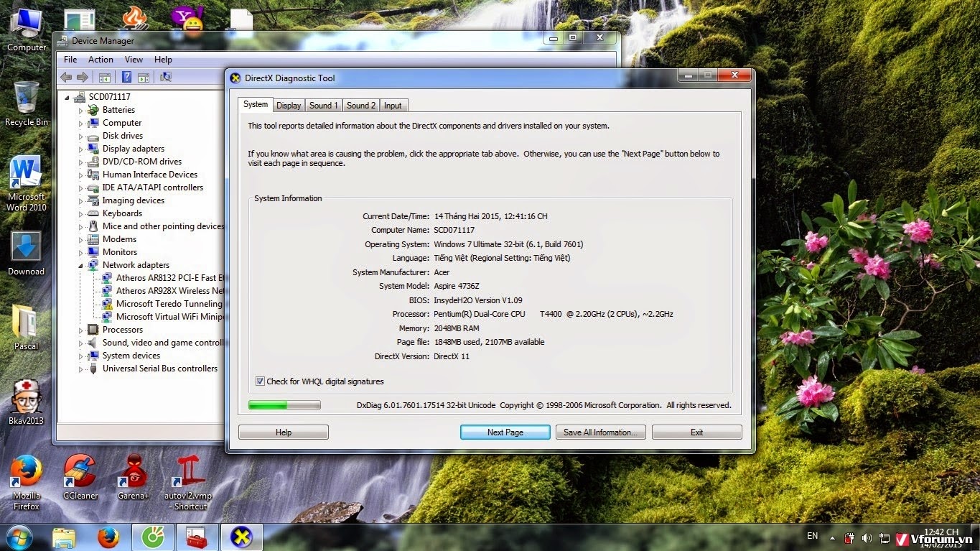This screenshot has width=980, height=551.
Task: Click Scan for hardware changes toolbar icon
Action: pos(165,77)
